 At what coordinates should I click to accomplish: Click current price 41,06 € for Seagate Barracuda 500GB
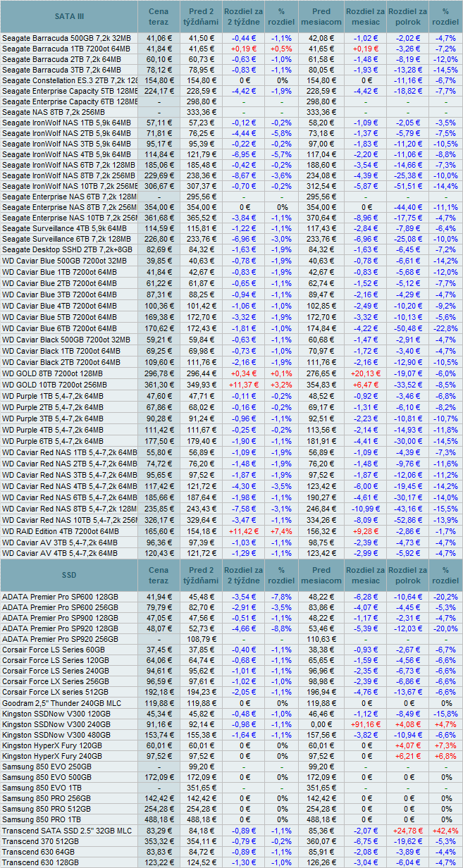pos(159,37)
